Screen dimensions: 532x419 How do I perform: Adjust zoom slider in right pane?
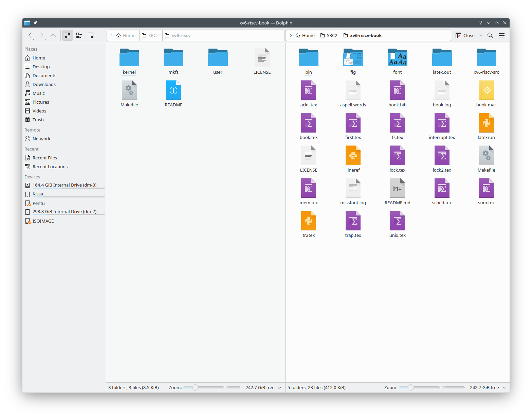(411, 387)
